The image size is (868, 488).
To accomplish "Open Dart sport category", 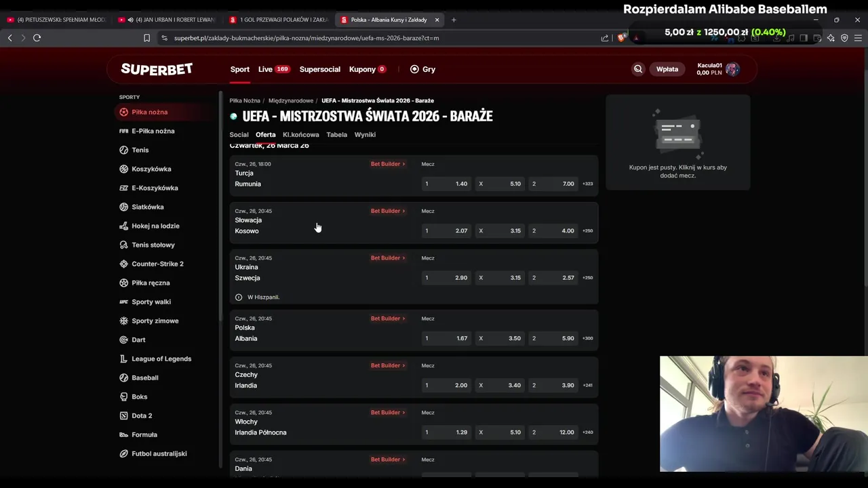I will pos(138,340).
